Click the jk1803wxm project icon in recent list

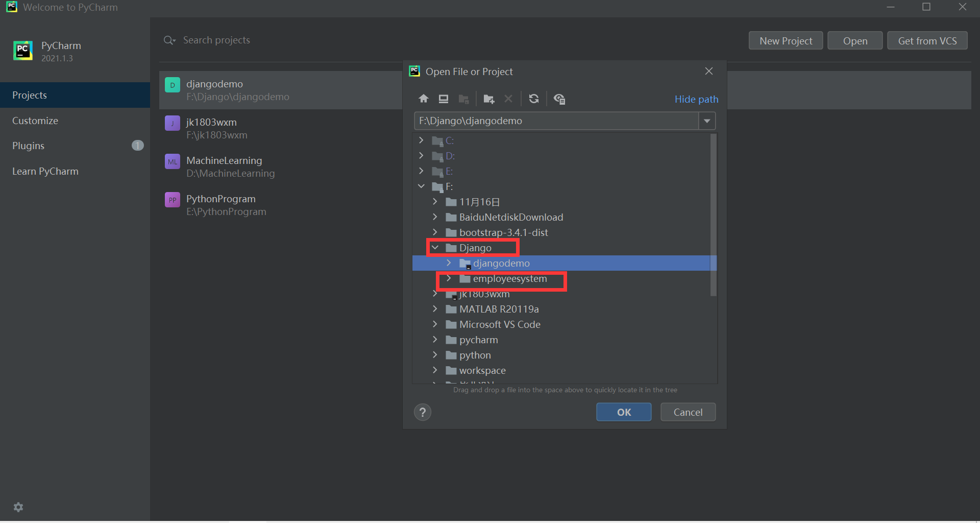[173, 123]
